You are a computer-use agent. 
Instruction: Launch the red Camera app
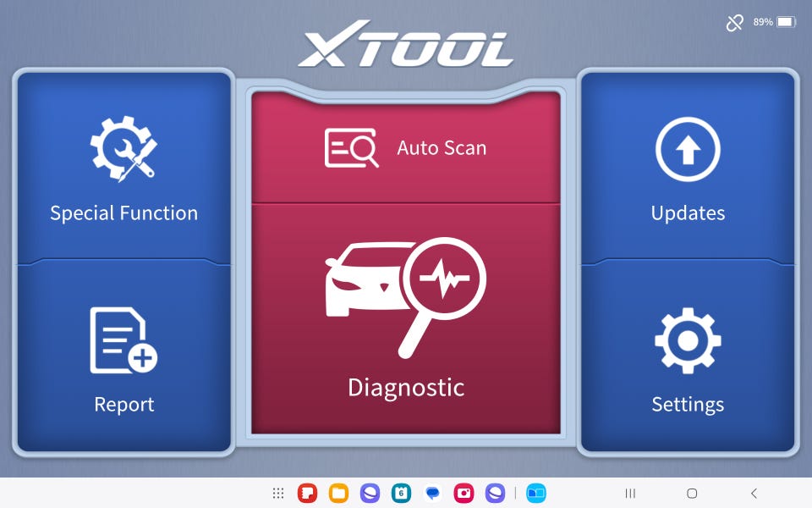(x=464, y=493)
